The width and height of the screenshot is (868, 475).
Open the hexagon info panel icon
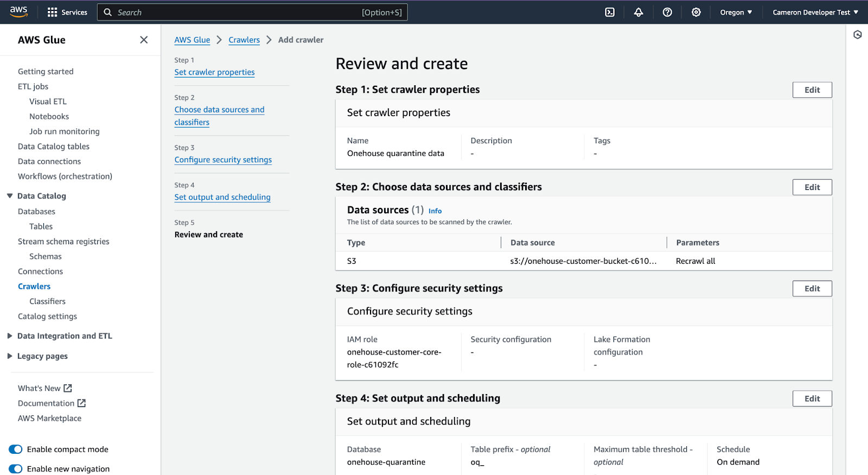[x=857, y=35]
